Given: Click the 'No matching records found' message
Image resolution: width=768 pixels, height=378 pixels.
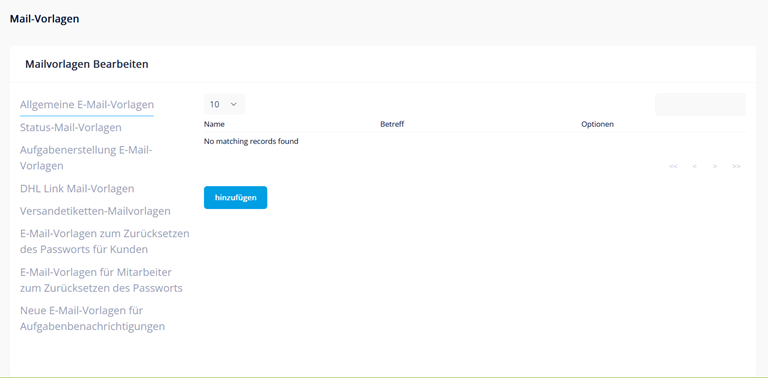Looking at the screenshot, I should coord(251,142).
